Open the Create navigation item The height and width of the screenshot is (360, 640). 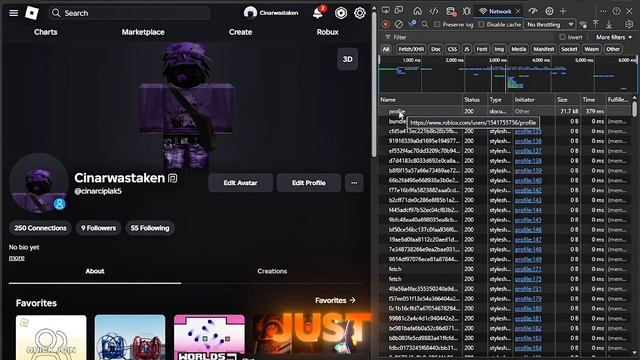(x=240, y=32)
